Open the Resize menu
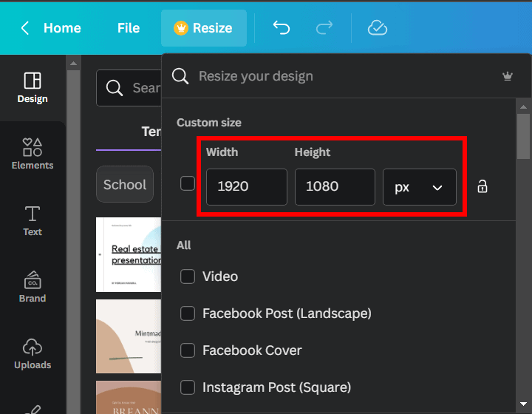This screenshot has height=414, width=532. tap(203, 28)
